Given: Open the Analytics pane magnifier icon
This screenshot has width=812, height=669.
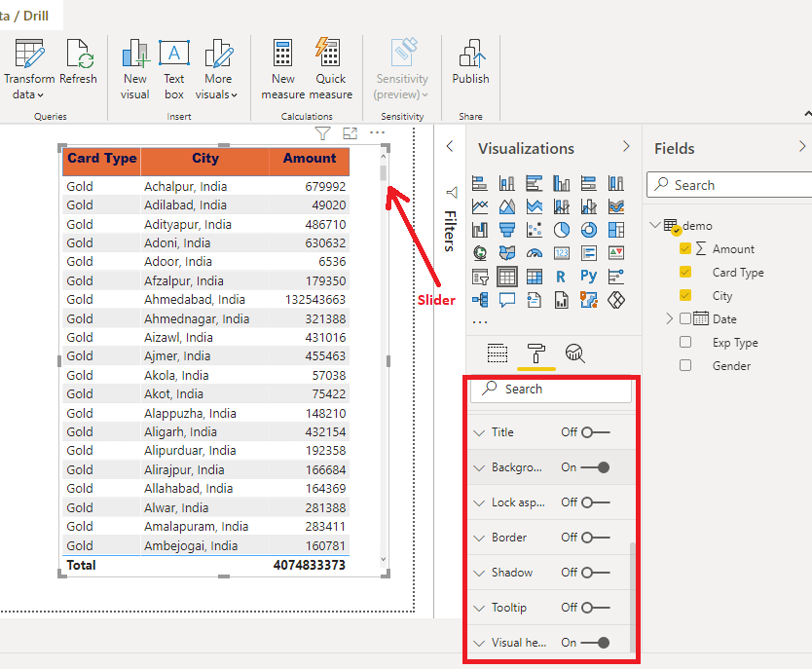Looking at the screenshot, I should [x=575, y=353].
